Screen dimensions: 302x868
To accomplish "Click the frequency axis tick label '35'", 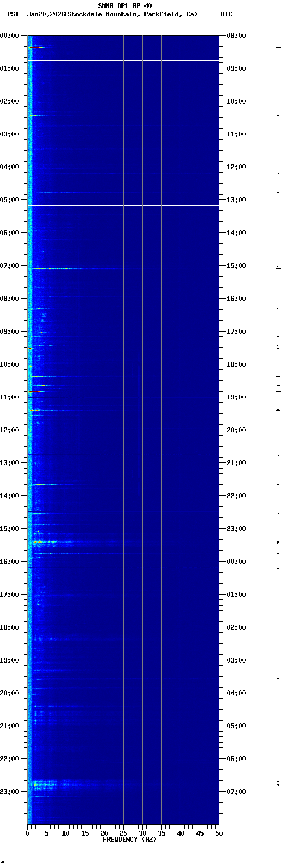I will click(x=161, y=833).
